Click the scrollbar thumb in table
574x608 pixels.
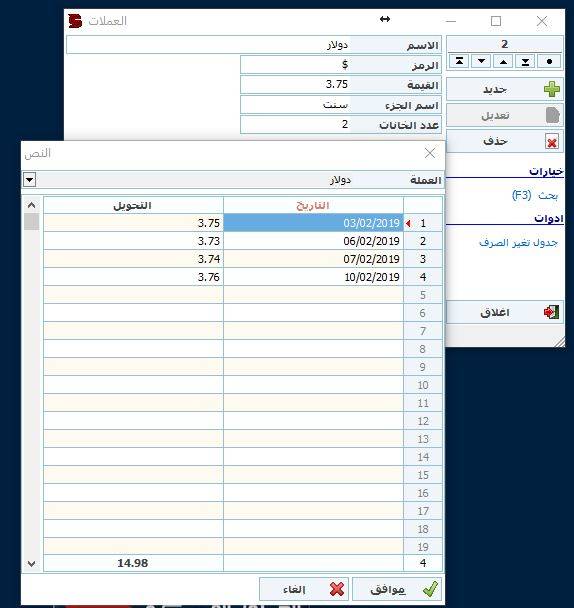click(31, 222)
